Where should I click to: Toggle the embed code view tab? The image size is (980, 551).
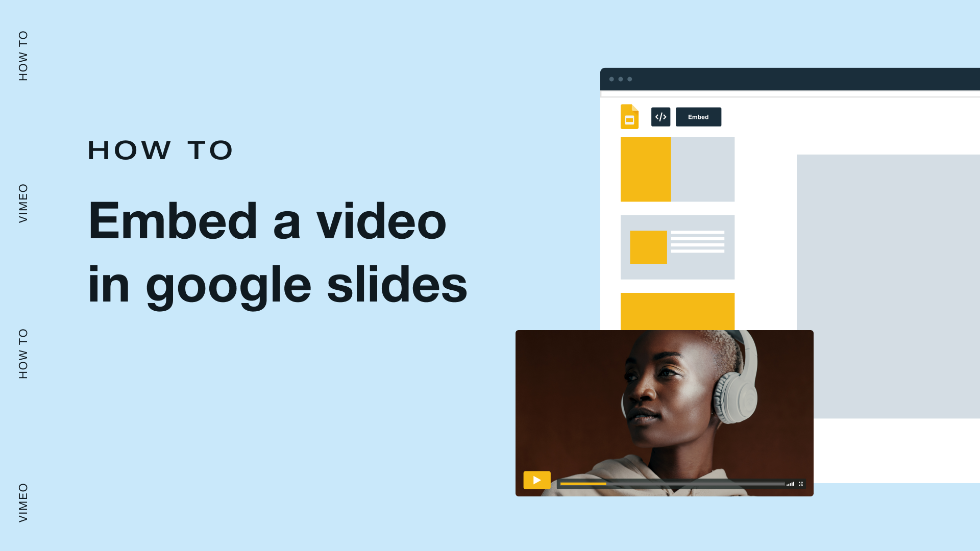point(660,116)
